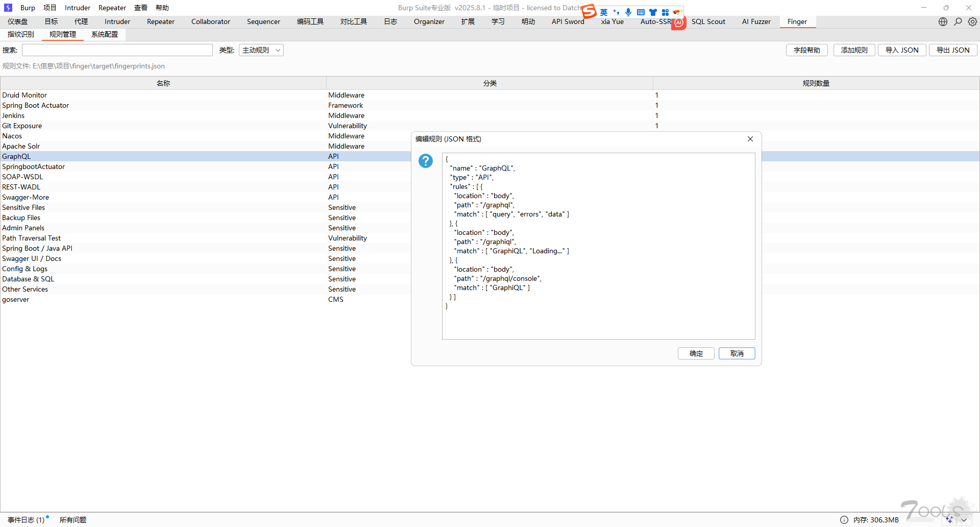The height and width of the screenshot is (527, 980).
Task: Click 确定 to confirm rule edit
Action: [696, 353]
